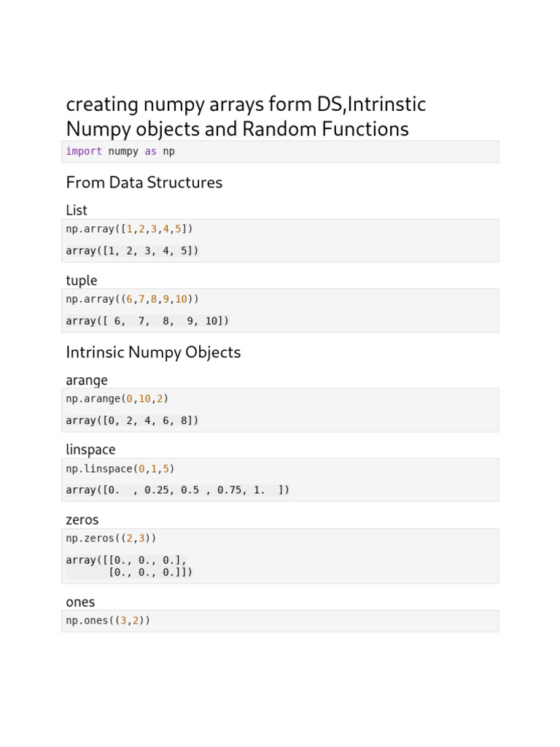Click the np.arange(0,10,2) code line

coord(117,399)
